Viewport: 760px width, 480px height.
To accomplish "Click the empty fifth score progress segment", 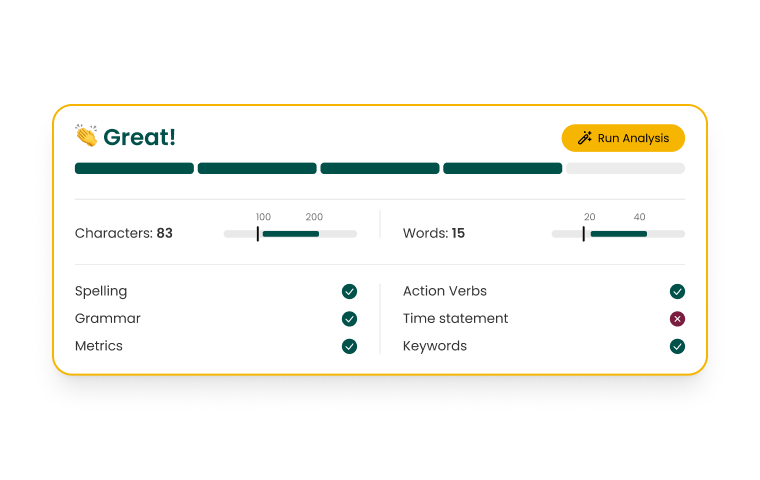I will (x=625, y=168).
